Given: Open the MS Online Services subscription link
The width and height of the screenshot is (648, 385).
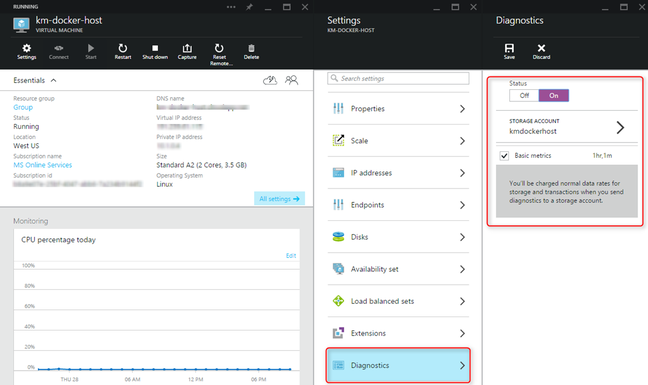Looking at the screenshot, I should click(x=43, y=165).
